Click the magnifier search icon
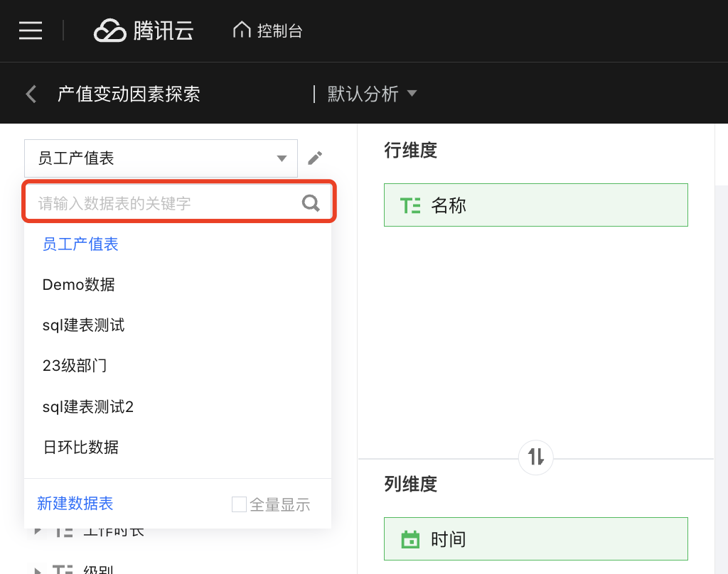 click(x=311, y=204)
